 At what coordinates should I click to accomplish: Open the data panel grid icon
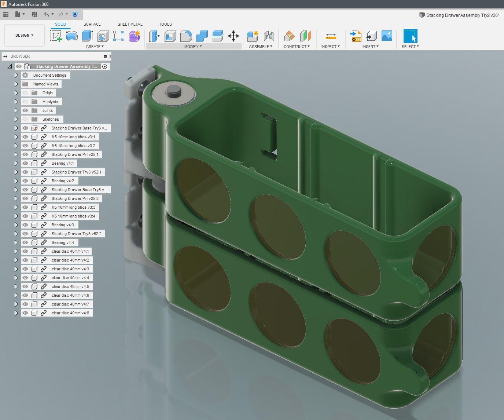pos(6,14)
